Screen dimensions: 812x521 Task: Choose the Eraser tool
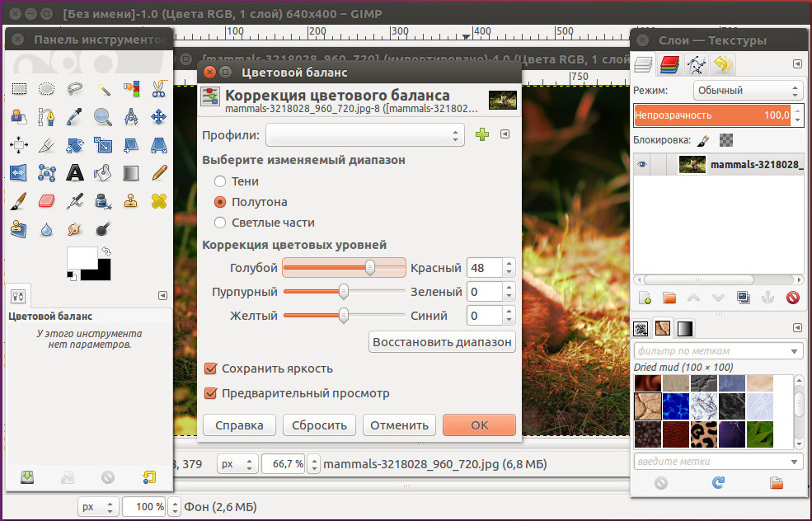pyautogui.click(x=47, y=200)
